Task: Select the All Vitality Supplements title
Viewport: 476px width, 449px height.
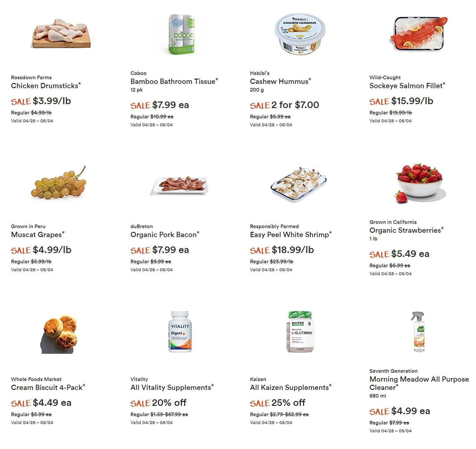Action: pos(171,388)
